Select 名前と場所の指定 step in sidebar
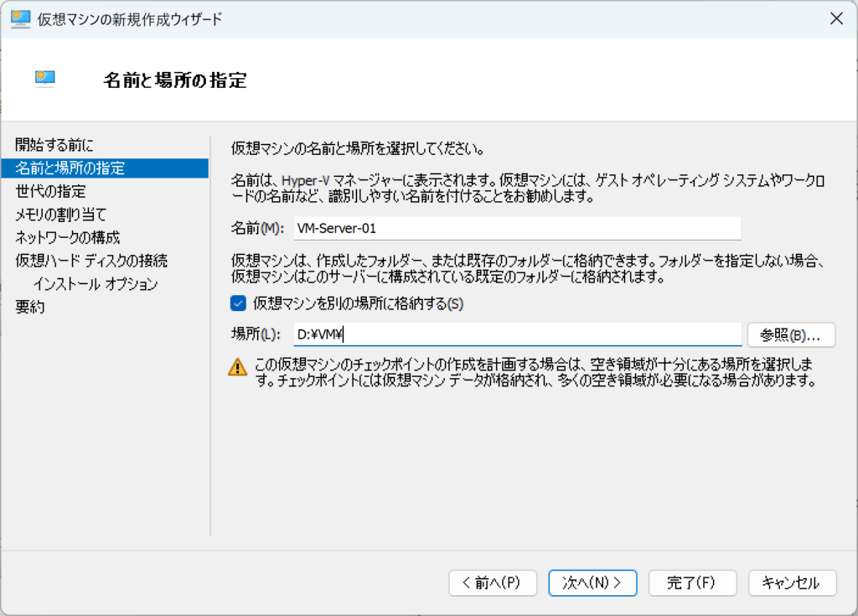Screen dimensions: 858x616 tap(70, 168)
